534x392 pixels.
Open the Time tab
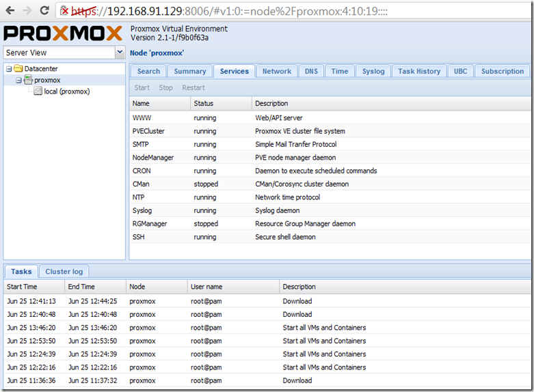(x=340, y=71)
